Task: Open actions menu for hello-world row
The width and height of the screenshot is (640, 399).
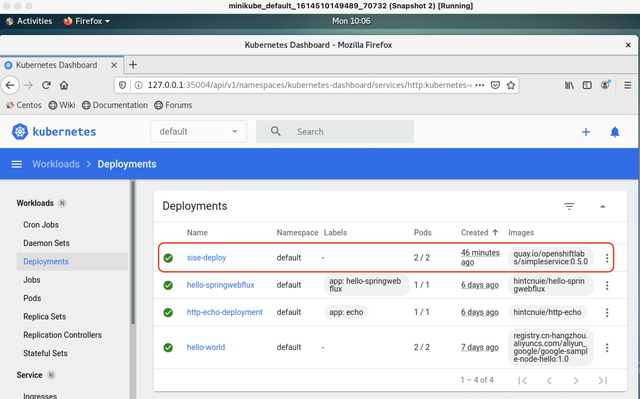Action: point(607,348)
